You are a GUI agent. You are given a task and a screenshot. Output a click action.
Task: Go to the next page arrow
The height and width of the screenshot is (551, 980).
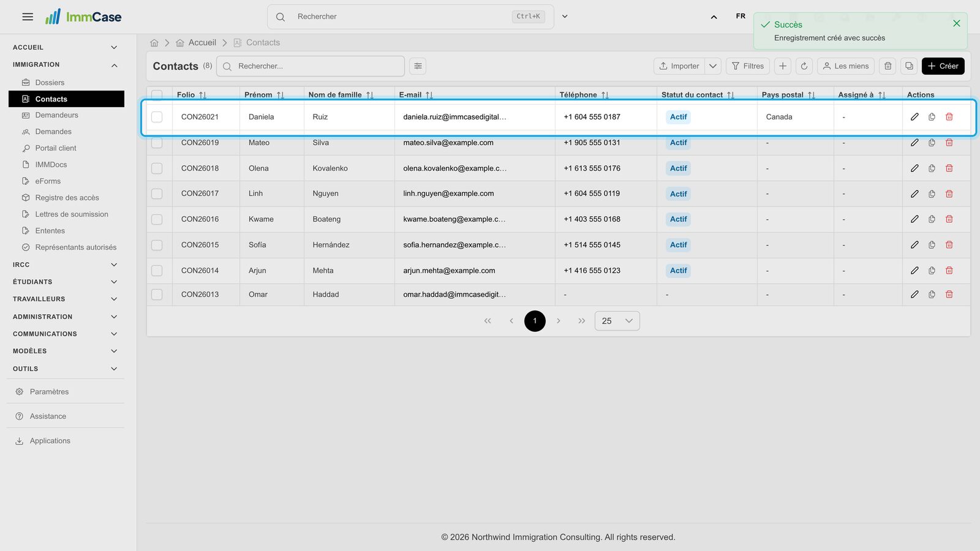[x=558, y=321]
